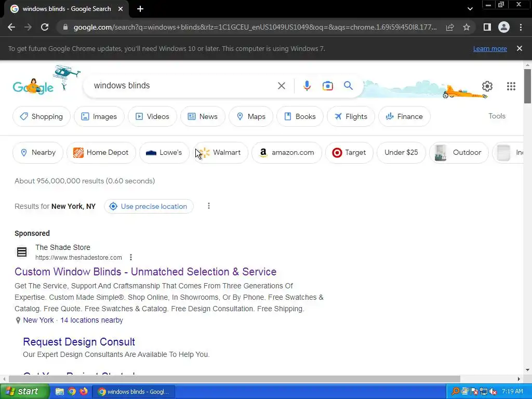Close the windows blinds browser tab
The width and height of the screenshot is (532, 399).
pos(121,9)
